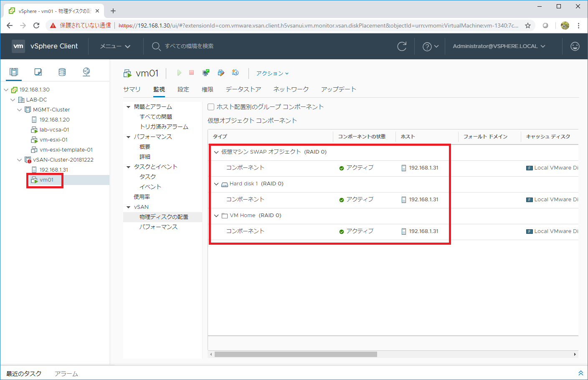This screenshot has width=588, height=380.
Task: Bookmark this page with star icon
Action: [x=528, y=25]
